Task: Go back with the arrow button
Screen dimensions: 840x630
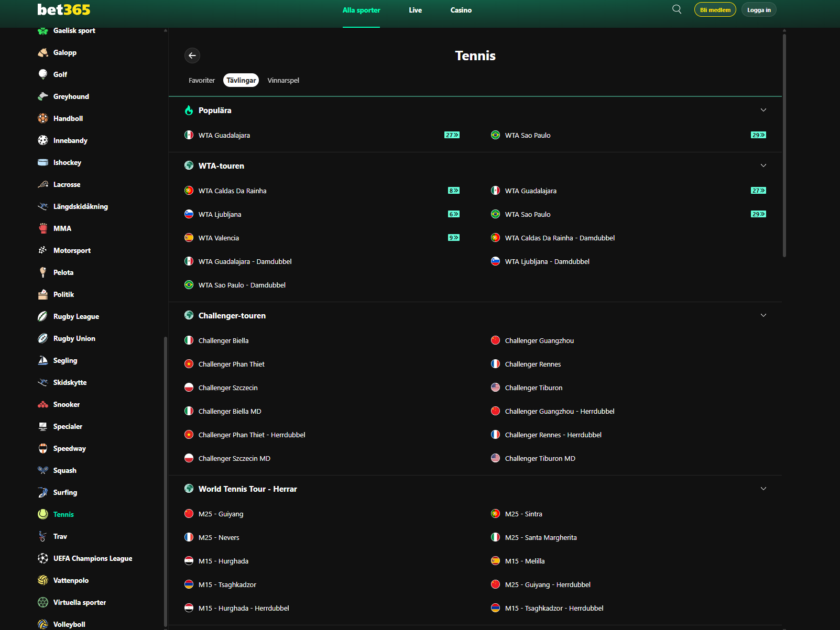Action: coord(192,56)
